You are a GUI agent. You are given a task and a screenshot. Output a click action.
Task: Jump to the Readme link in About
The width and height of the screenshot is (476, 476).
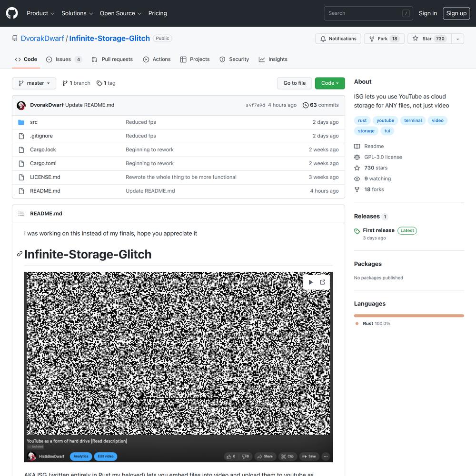pyautogui.click(x=369, y=146)
